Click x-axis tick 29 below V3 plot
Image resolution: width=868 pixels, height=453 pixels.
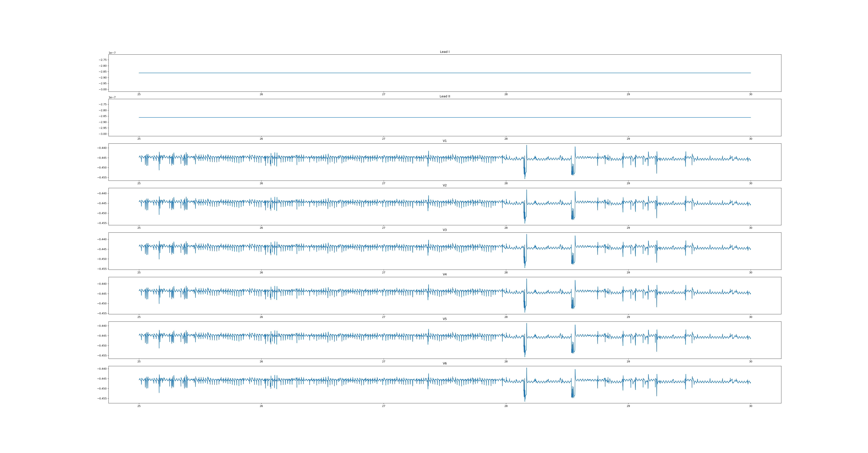tap(628, 272)
